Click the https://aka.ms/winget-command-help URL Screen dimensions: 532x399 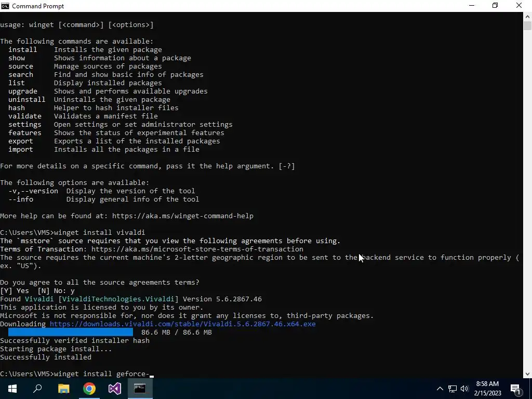(x=182, y=216)
